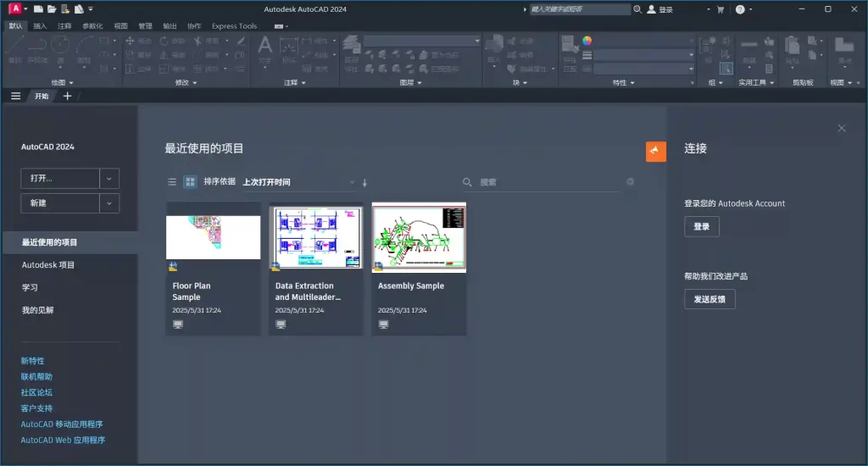Expand the 新建 template dropdown arrow
The height and width of the screenshot is (466, 868).
pos(109,203)
